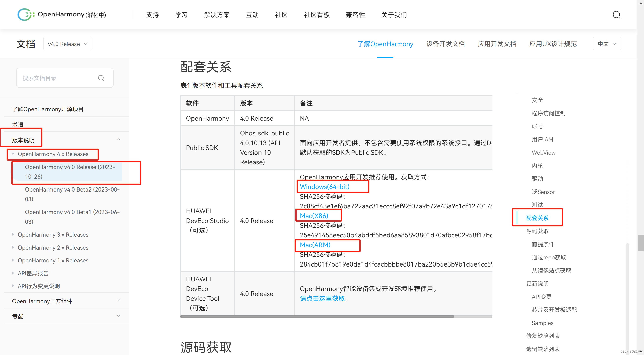Jump to 泛Sensor in outline
This screenshot has width=644, height=355.
[543, 192]
